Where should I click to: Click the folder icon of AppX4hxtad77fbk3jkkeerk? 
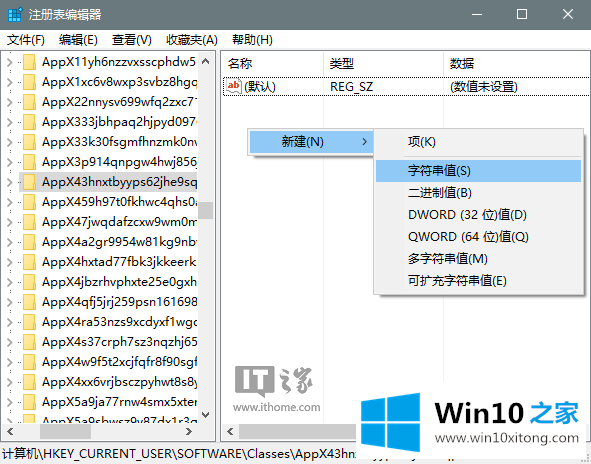29,262
